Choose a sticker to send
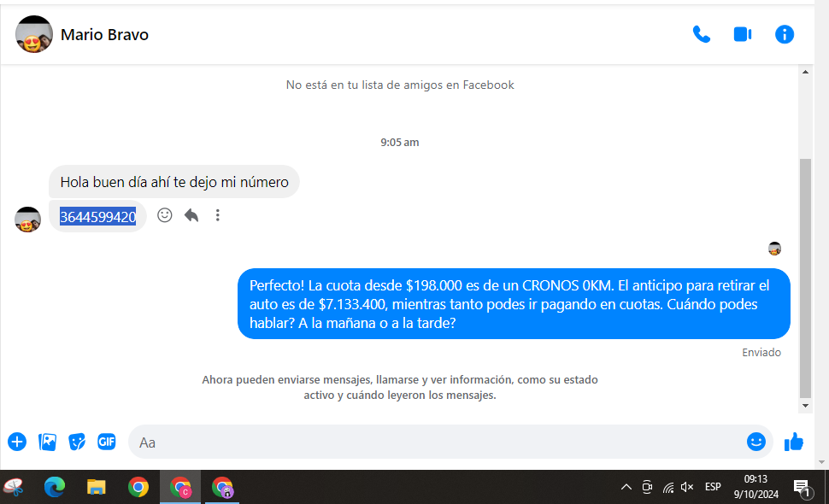Viewport: 829px width, 504px height. 77,442
